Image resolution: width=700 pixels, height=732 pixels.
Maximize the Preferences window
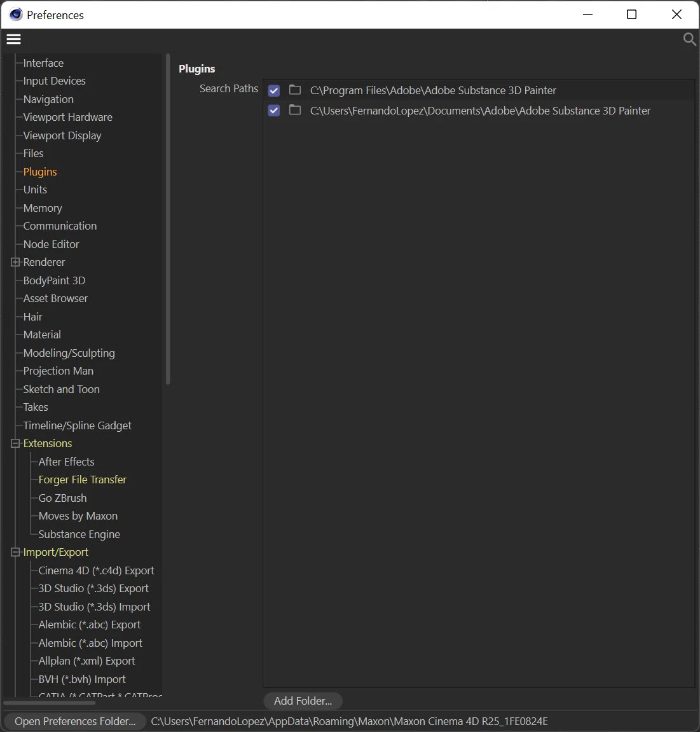pyautogui.click(x=631, y=15)
